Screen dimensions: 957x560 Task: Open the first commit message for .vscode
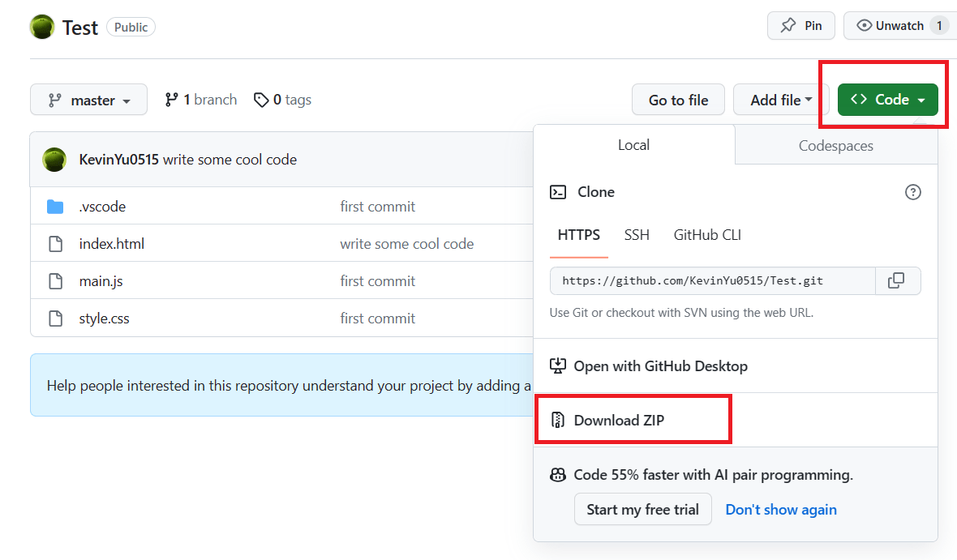[377, 207]
